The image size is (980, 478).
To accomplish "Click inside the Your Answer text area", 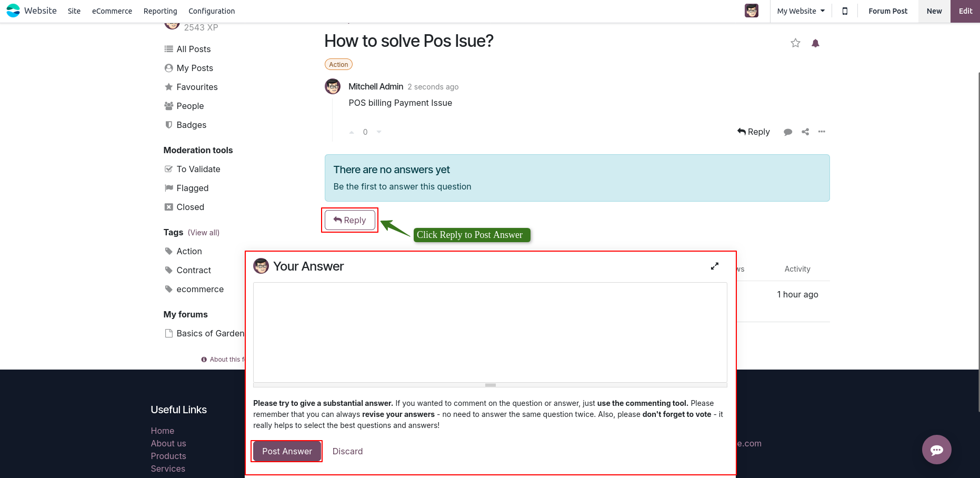I will 490,332.
